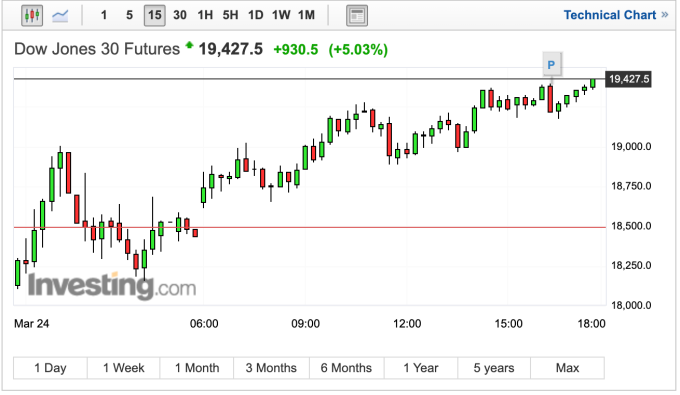Image resolution: width=680 pixels, height=395 pixels.
Task: Click the Dow Jones 30 Futures title
Action: [x=97, y=49]
